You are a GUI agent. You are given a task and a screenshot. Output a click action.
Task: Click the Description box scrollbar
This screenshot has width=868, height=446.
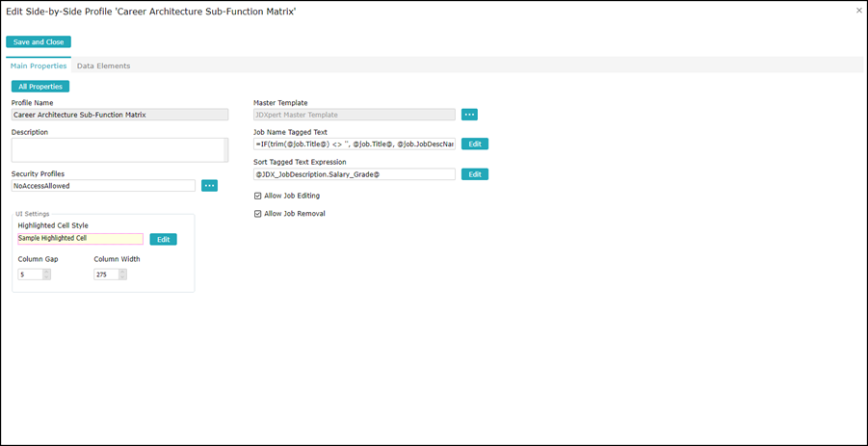226,149
